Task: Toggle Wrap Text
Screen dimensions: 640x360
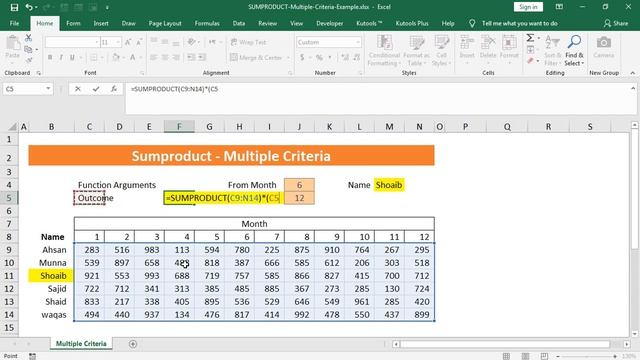Action: (248, 42)
